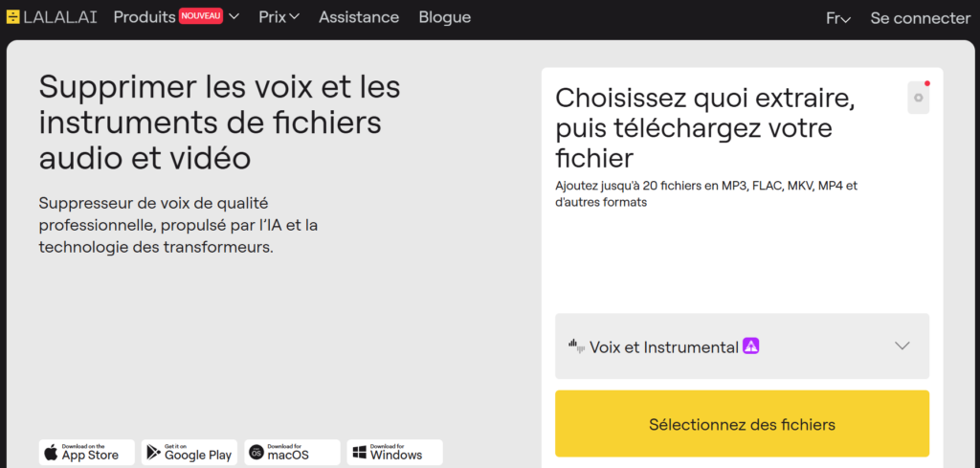Click the macOS circle icon badge
Image resolution: width=980 pixels, height=468 pixels.
coord(256,453)
